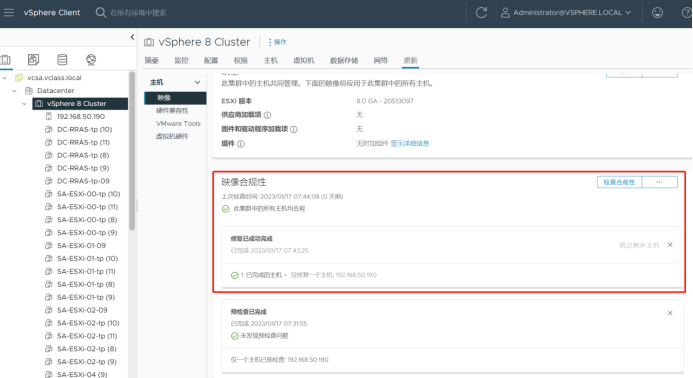The width and height of the screenshot is (693, 378).
Task: Dismiss the 修复已成功完成 notification card
Action: (670, 244)
